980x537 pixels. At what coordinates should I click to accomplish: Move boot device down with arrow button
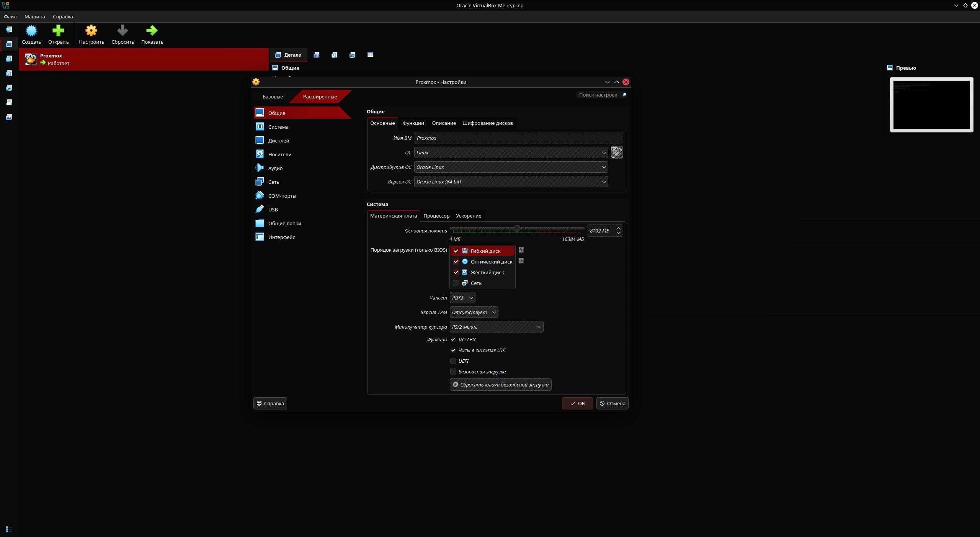coord(521,261)
